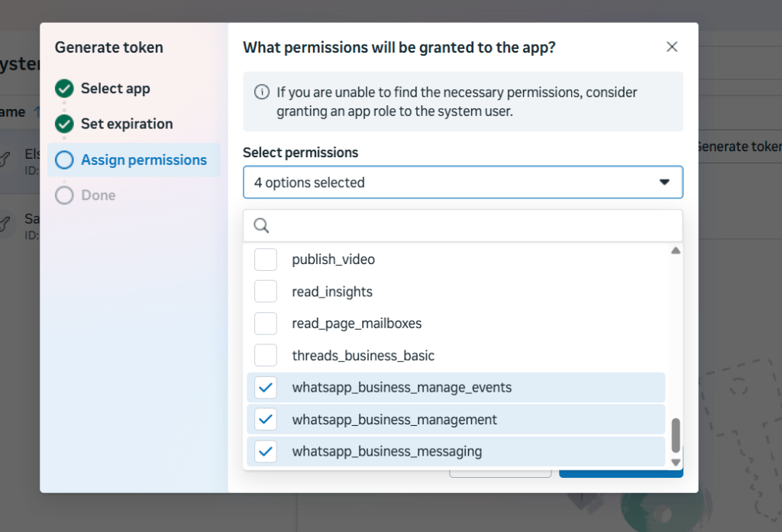Viewport: 782px width, 532px height.
Task: Enable the read_insights permission
Action: 265,291
